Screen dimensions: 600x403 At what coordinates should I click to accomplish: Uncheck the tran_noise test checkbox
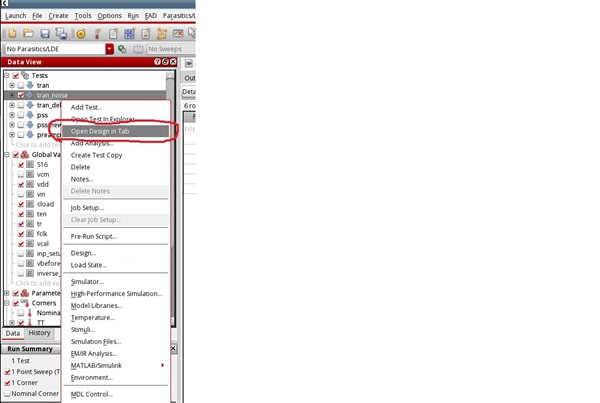21,96
